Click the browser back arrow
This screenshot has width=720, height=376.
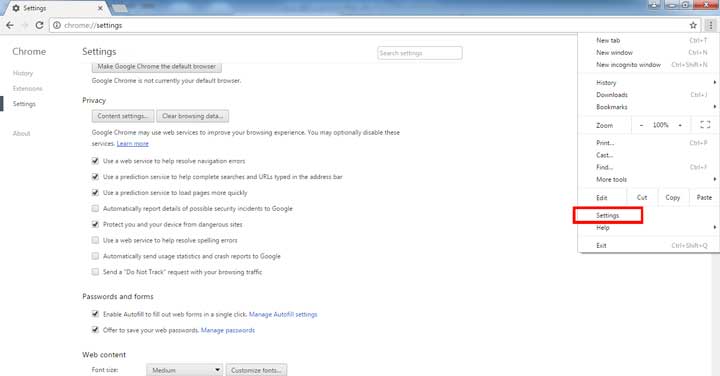click(x=10, y=25)
